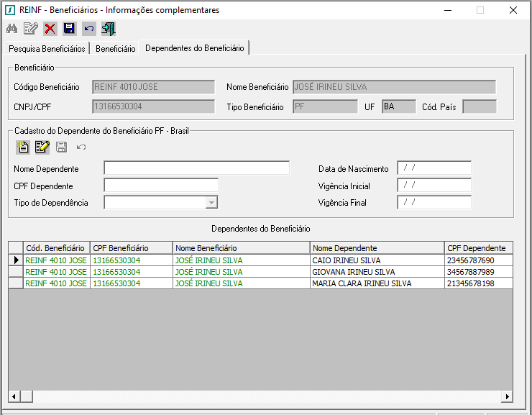Focus the CPF Dependente text field
The width and height of the screenshot is (532, 415).
point(161,186)
